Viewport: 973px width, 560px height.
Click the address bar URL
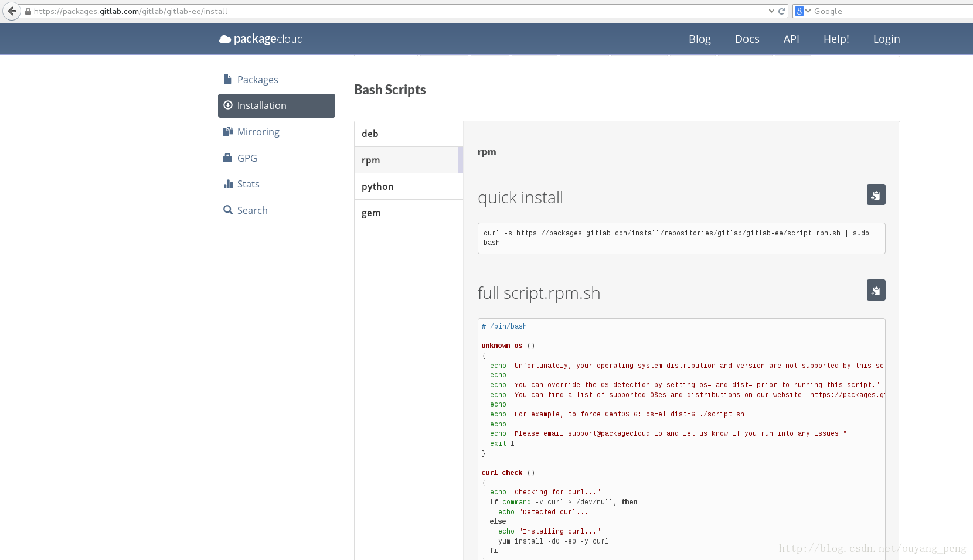(131, 11)
